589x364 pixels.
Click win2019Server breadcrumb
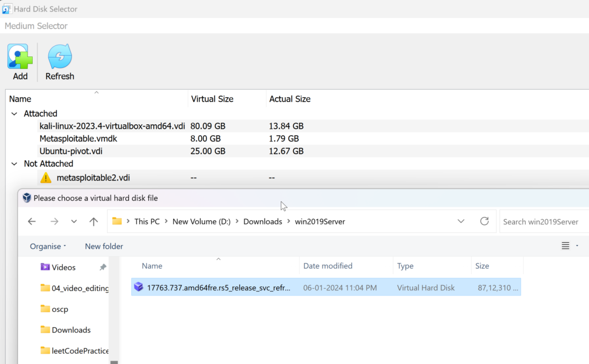[x=320, y=221]
